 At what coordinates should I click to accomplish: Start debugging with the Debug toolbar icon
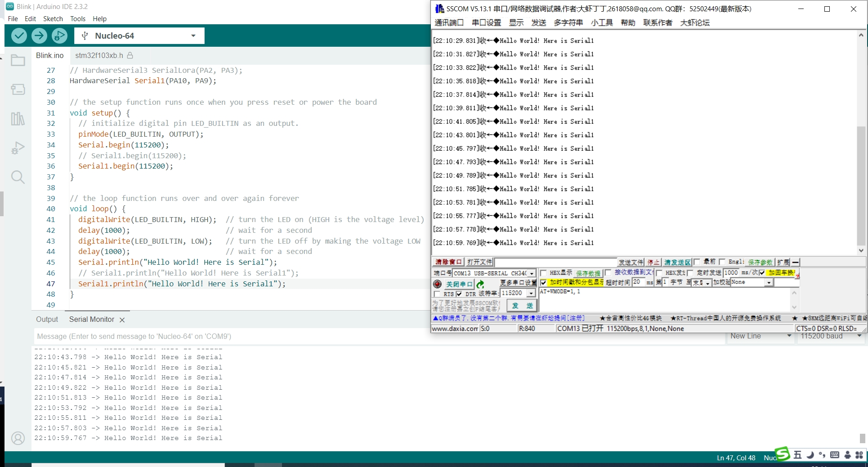pos(59,36)
